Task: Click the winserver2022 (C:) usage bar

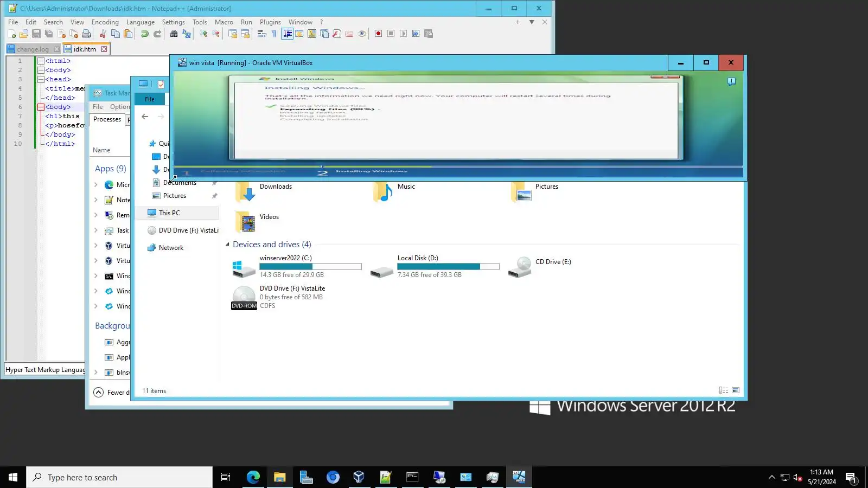Action: tap(310, 266)
